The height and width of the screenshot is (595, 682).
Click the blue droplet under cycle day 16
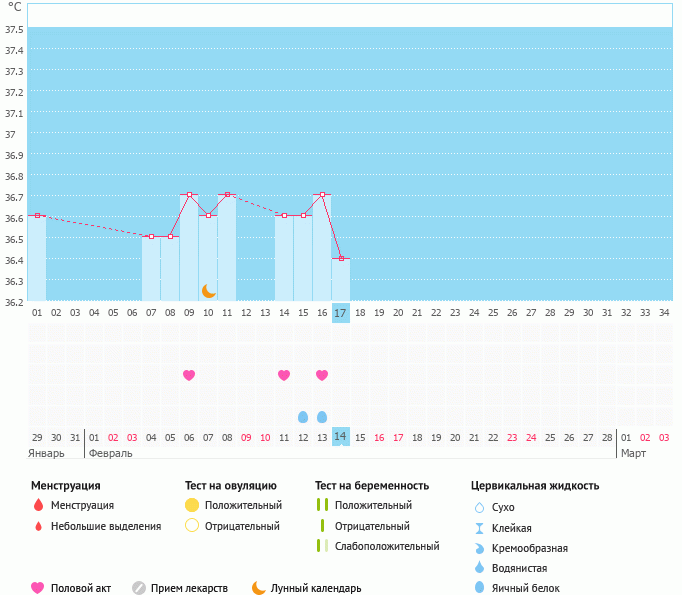(322, 416)
